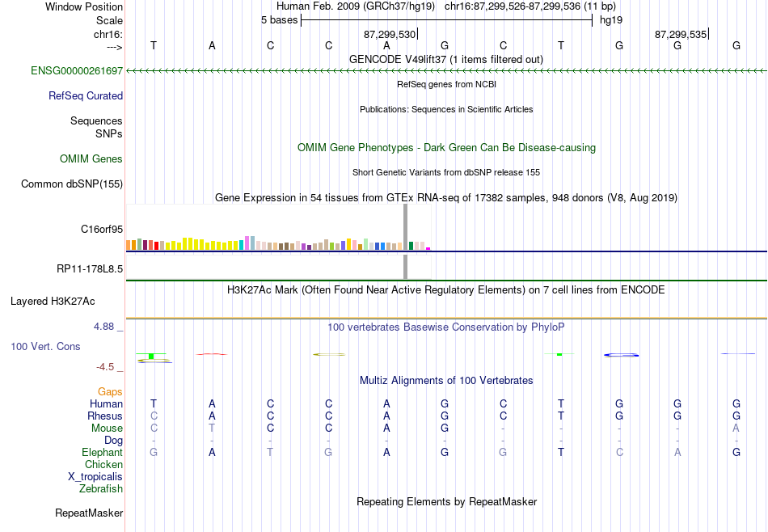Click the Sequences SNPs track label
The height and width of the screenshot is (532, 768).
[x=96, y=127]
